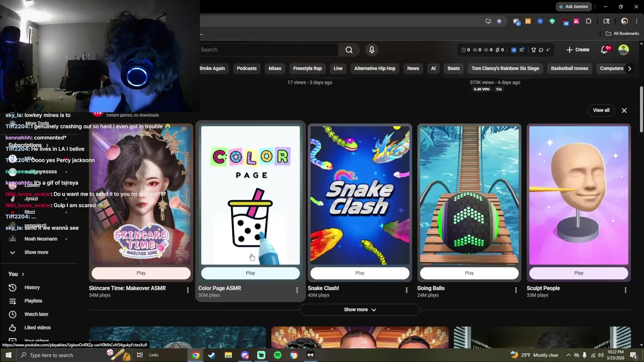Select the Mixes category chip
Viewport: 644px width, 362px height.
pos(275,68)
